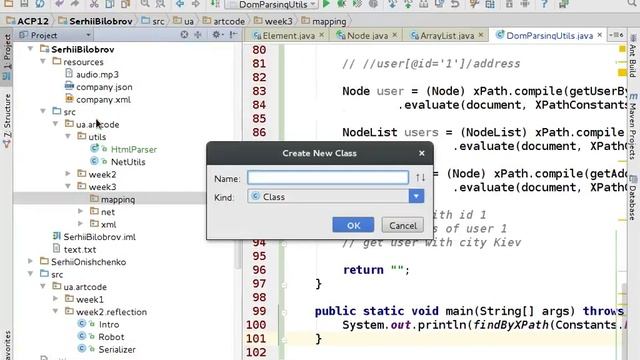The height and width of the screenshot is (360, 640).
Task: Close the Element.java tab
Action: [322, 35]
